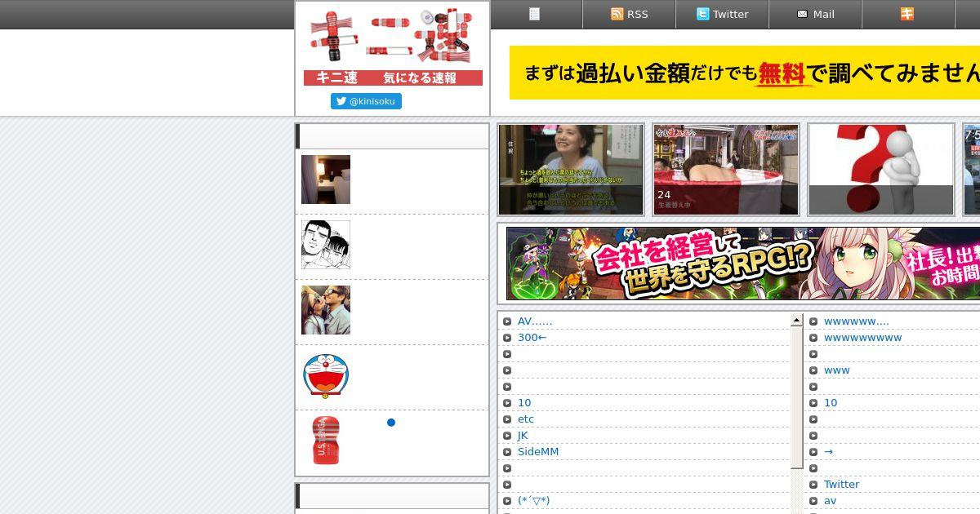Image resolution: width=980 pixels, height=514 pixels.
Task: Open the couple with sunglasses thumbnail
Action: coord(326,310)
